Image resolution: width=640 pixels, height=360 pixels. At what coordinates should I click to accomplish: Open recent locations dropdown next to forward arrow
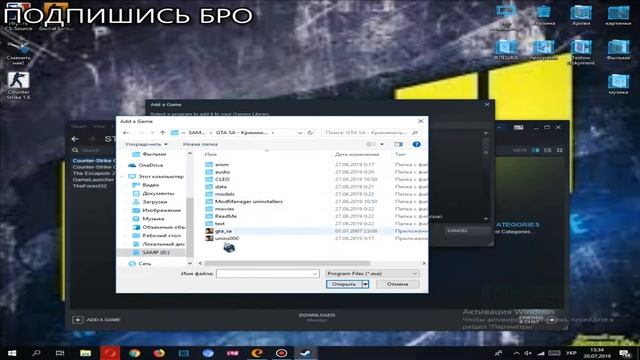point(152,133)
